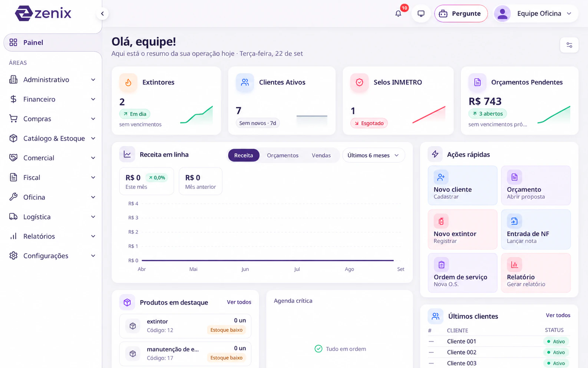The height and width of the screenshot is (368, 588).
Task: Click the zenix logo
Action: [x=43, y=13]
